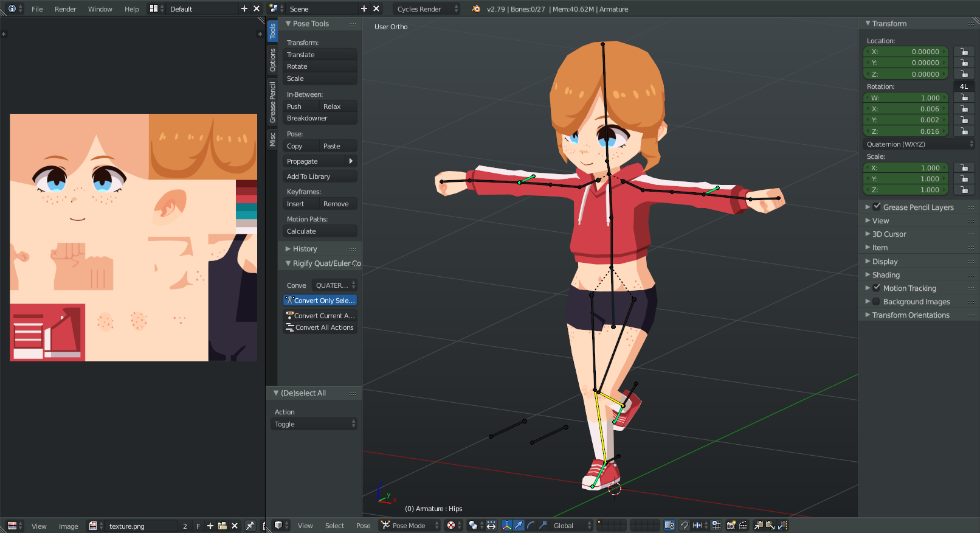Select the translate manipulator arrow icon
The image size is (980, 533).
519,525
